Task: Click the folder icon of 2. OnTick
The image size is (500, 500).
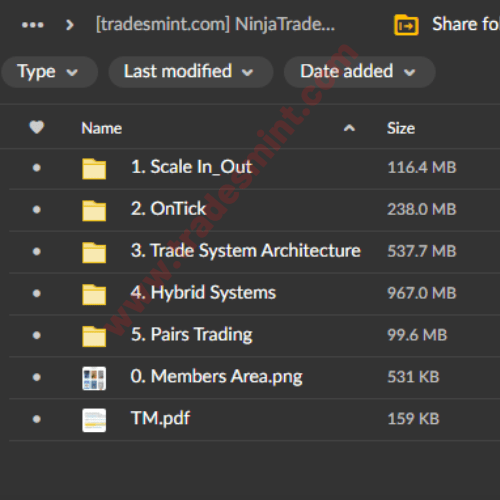Action: pyautogui.click(x=94, y=211)
